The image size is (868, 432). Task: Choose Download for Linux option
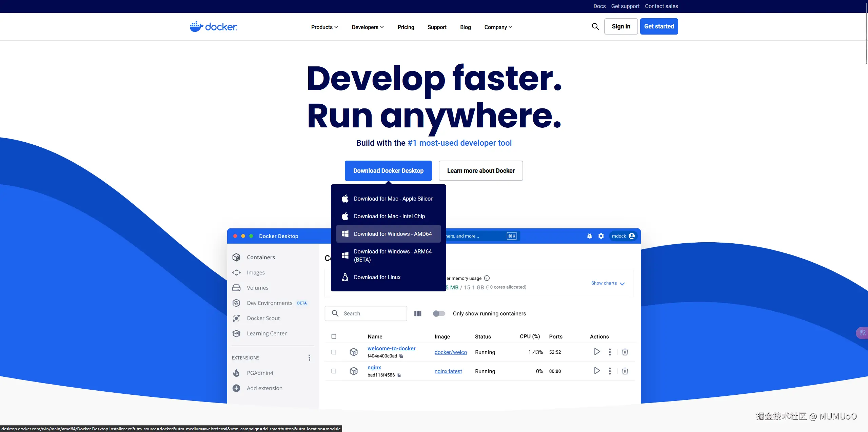coord(377,277)
